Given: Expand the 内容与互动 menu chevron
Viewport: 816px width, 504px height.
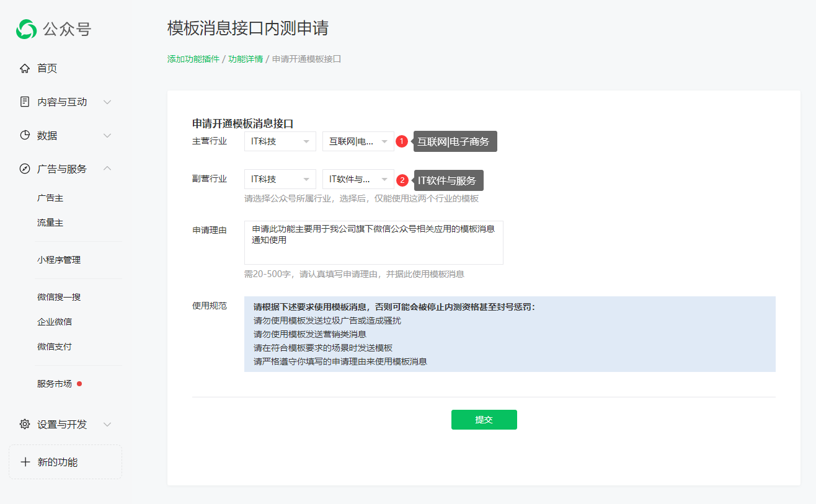Looking at the screenshot, I should click(x=107, y=102).
